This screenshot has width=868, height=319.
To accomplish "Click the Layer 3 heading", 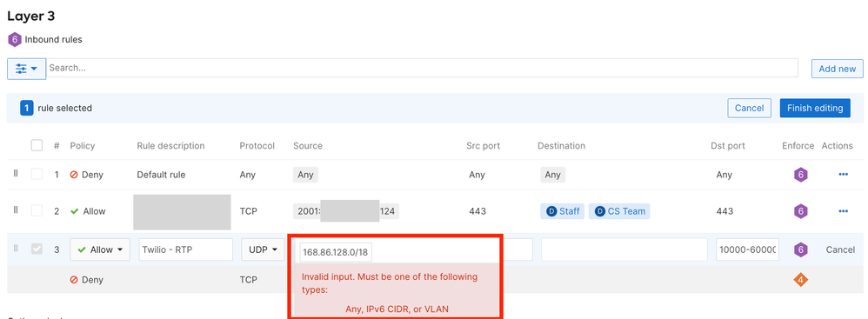I will [31, 16].
